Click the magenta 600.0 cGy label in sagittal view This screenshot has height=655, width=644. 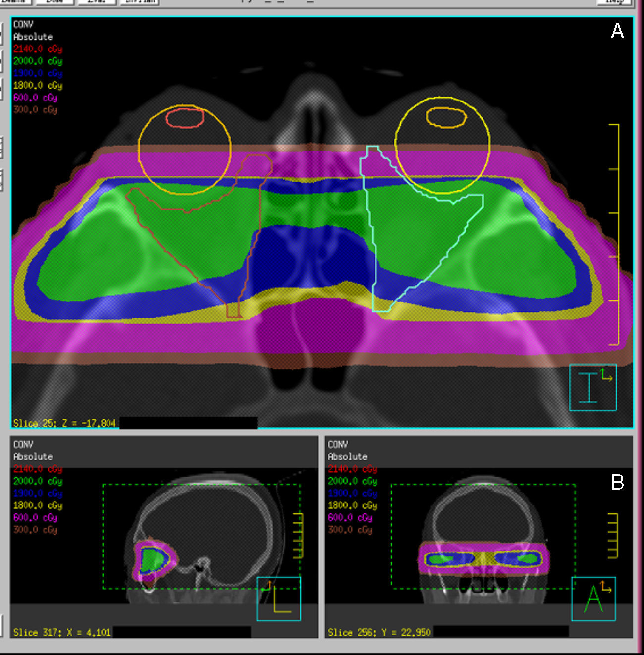click(x=35, y=518)
